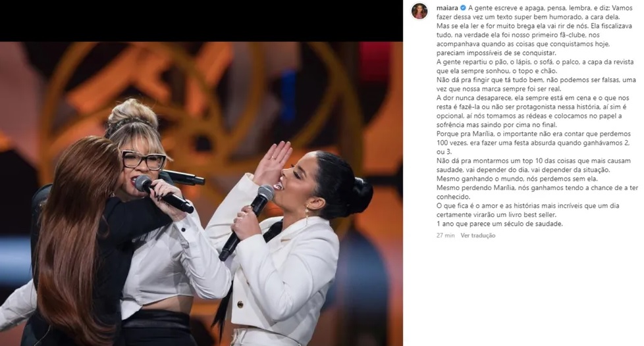Open maiara's profile picture avatar
The width and height of the screenshot is (644, 346).
(419, 11)
